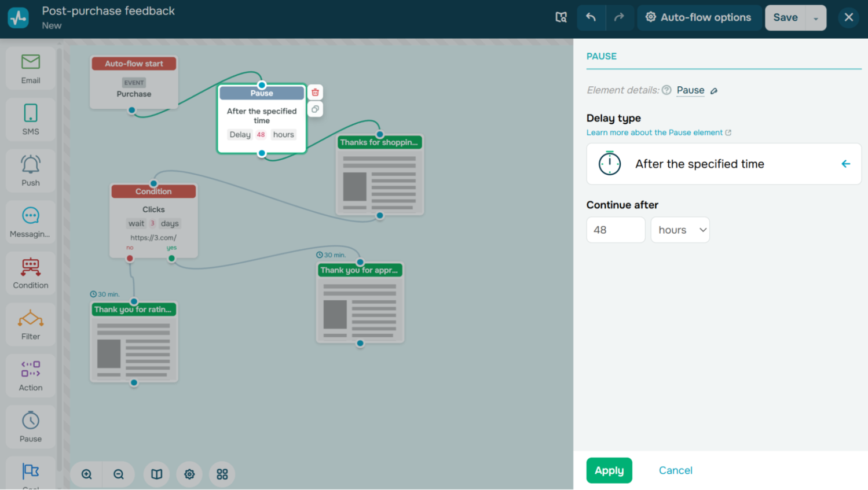Zoom in on the flow canvas
The height and width of the screenshot is (490, 868).
click(87, 474)
